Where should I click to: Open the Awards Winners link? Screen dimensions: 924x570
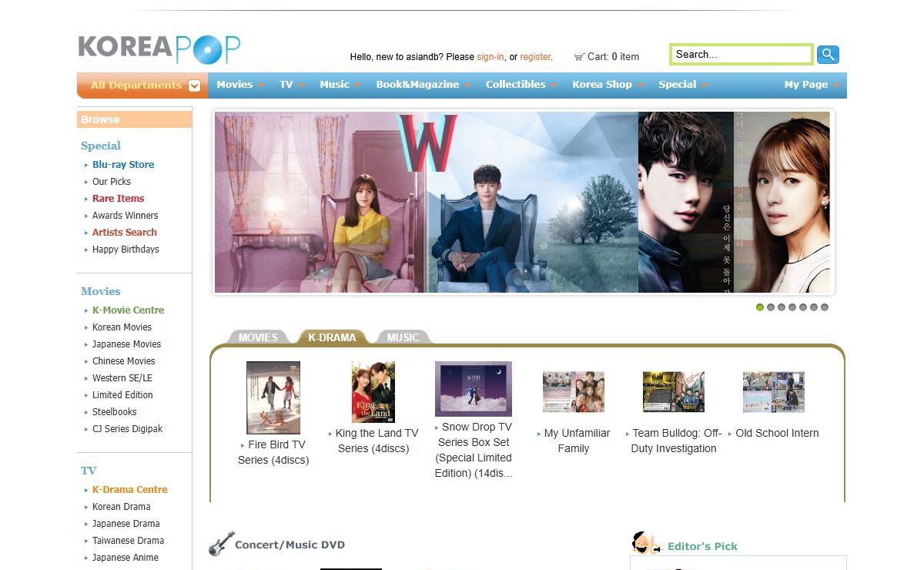tap(126, 216)
